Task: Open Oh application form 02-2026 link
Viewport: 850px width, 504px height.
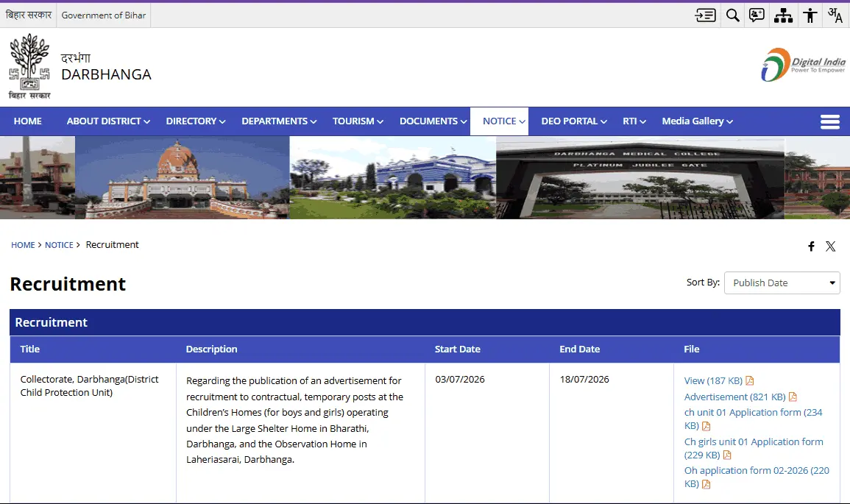Action: (757, 477)
